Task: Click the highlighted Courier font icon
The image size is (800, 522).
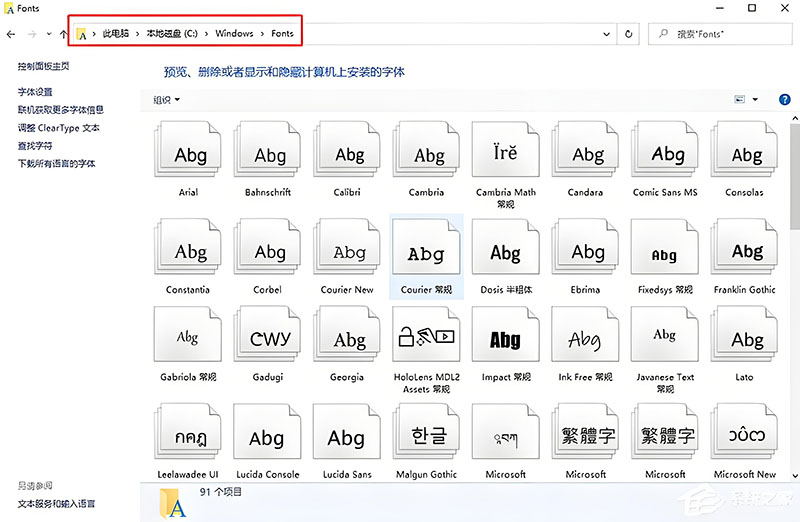Action: click(x=427, y=246)
